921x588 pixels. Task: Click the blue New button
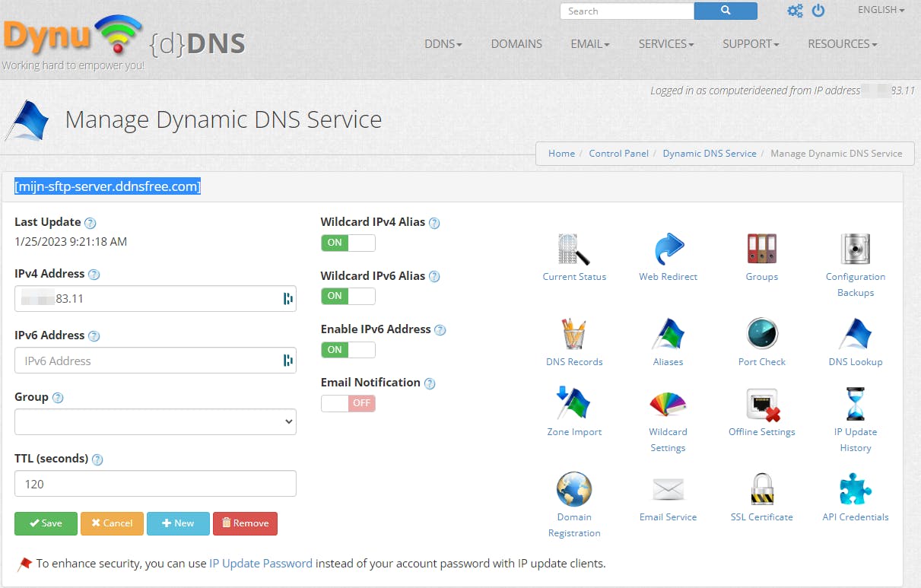178,523
